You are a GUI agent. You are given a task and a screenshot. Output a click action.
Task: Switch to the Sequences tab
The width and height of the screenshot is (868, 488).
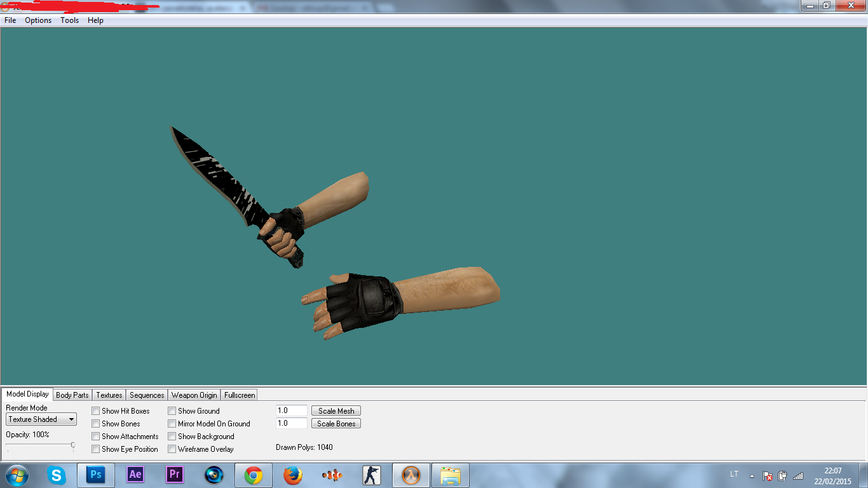[x=147, y=395]
